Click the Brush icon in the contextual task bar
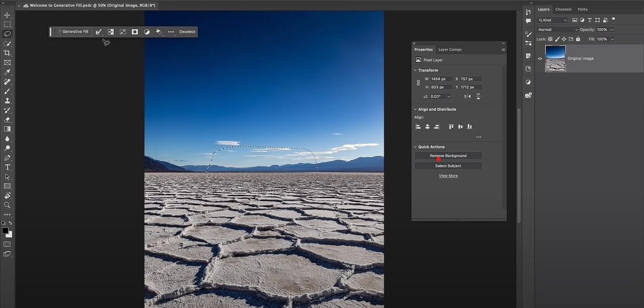Viewport: 644px width, 308px height. coord(99,32)
